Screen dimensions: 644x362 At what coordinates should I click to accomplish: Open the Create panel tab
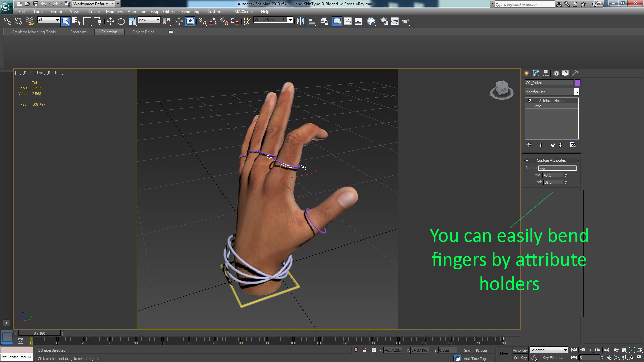[527, 73]
